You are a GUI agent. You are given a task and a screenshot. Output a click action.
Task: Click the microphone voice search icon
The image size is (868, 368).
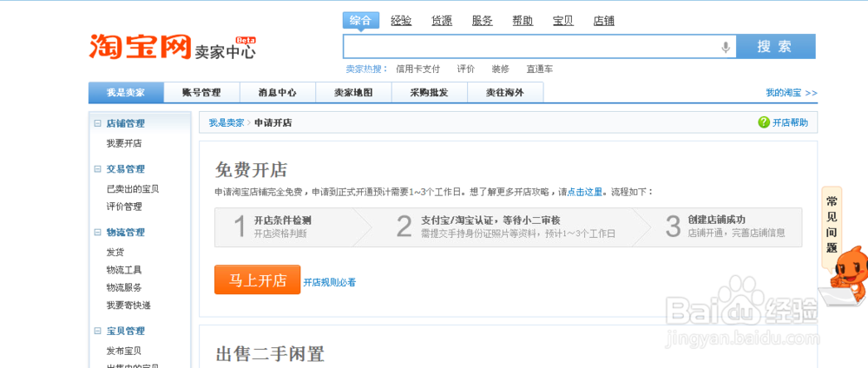(x=726, y=47)
